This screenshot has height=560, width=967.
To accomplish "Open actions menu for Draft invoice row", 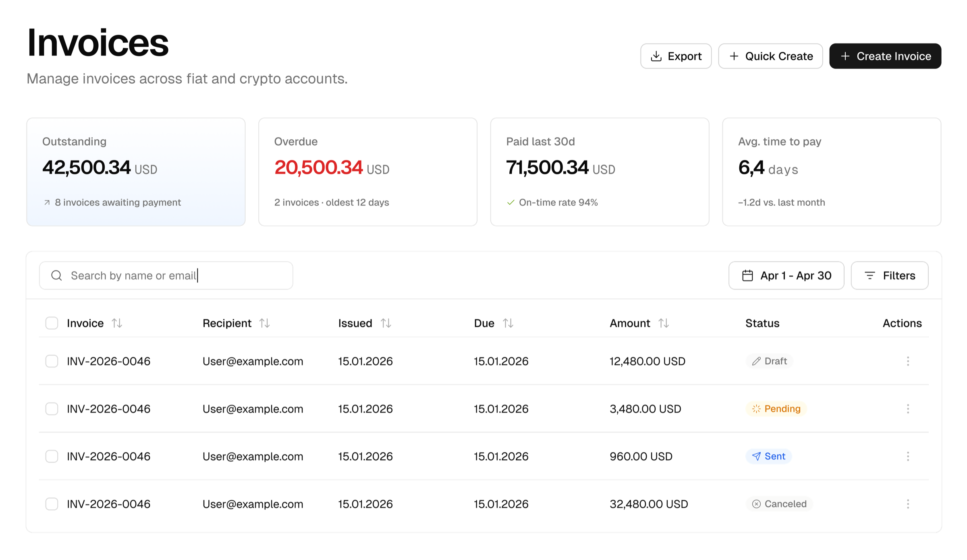I will point(908,361).
